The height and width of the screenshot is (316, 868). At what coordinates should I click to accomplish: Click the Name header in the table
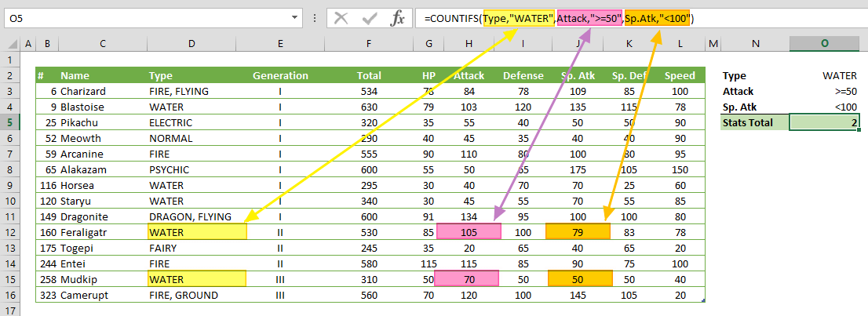click(x=102, y=76)
